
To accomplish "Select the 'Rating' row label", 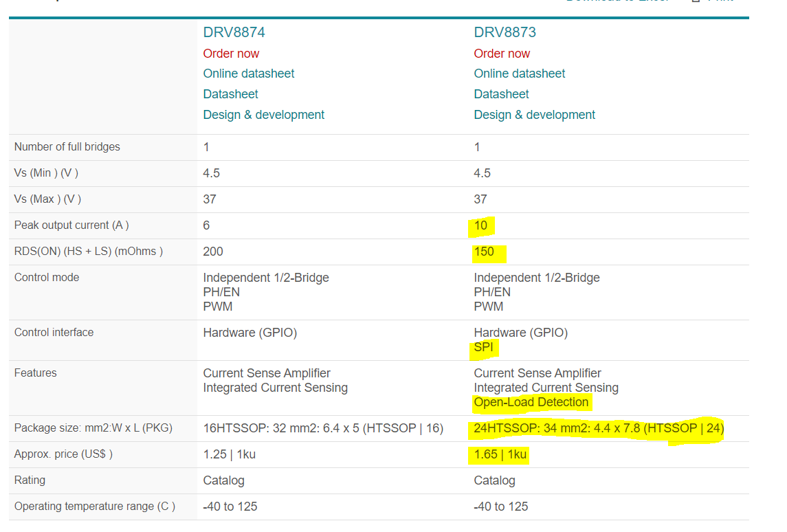I will pyautogui.click(x=30, y=480).
